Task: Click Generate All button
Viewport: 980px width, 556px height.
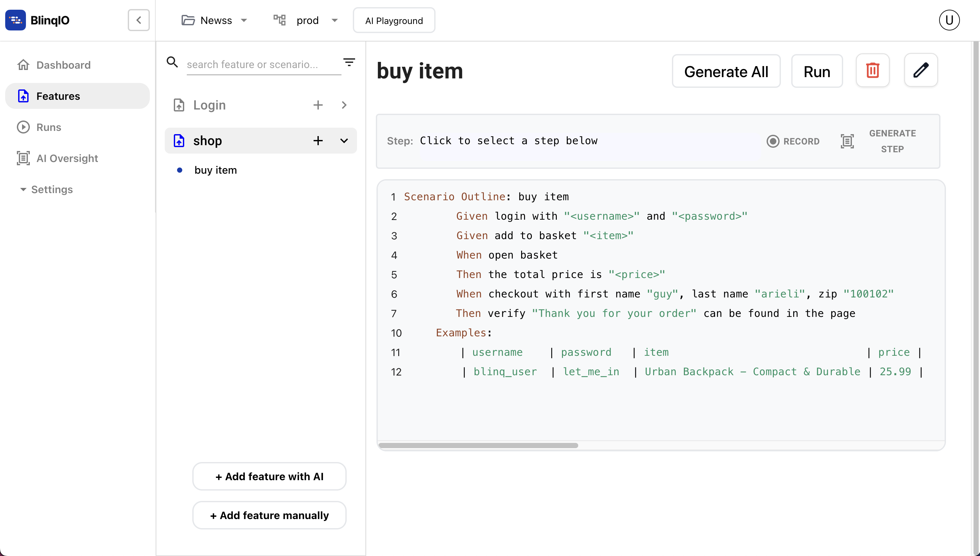Action: click(726, 71)
